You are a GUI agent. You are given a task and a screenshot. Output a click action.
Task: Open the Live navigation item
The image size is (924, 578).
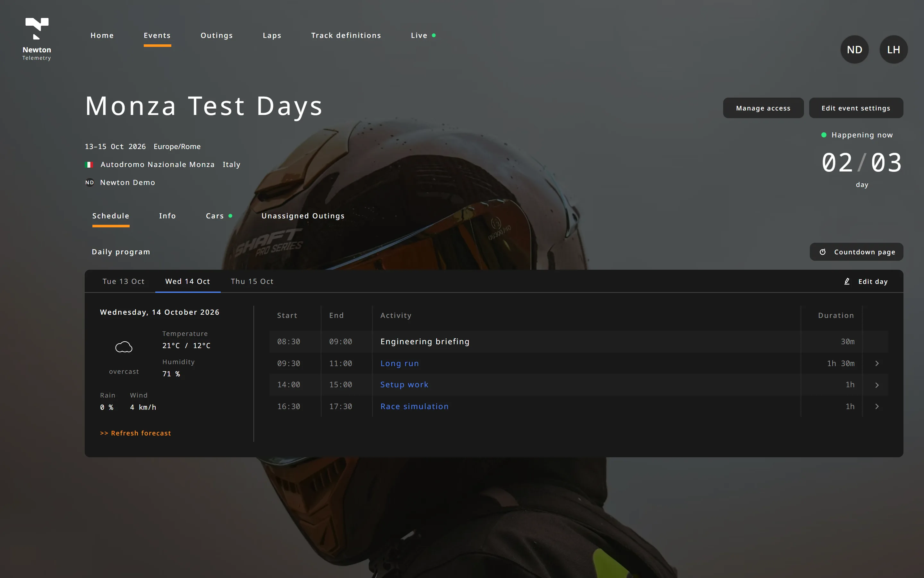click(423, 36)
